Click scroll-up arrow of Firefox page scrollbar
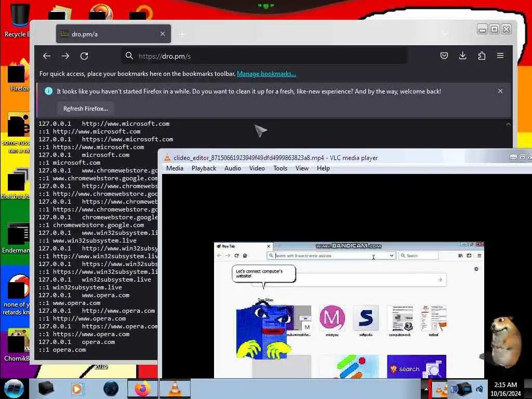This screenshot has width=532, height=399. click(x=508, y=124)
